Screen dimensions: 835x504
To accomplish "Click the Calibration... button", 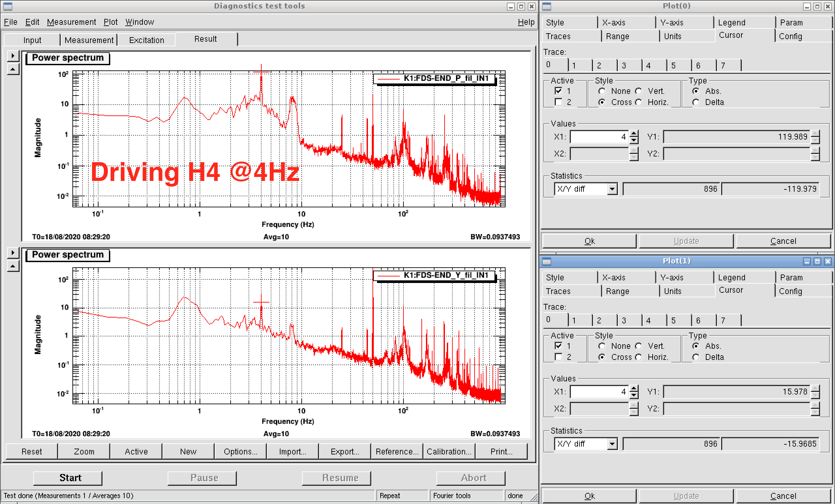I will point(449,452).
